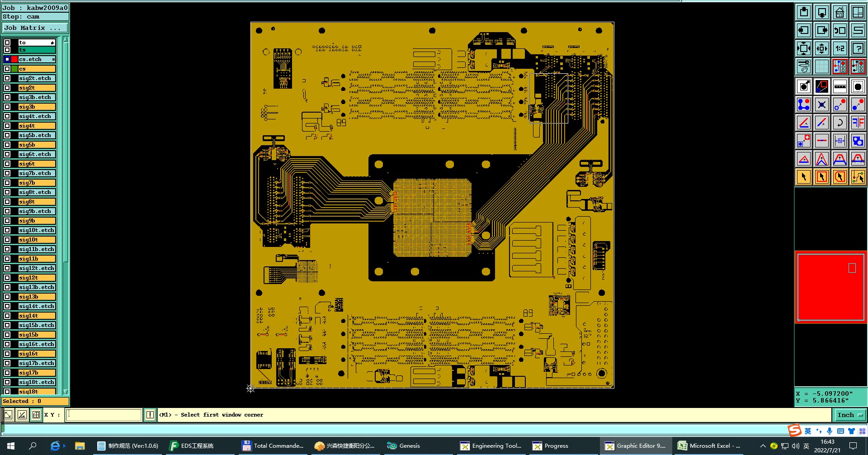The image size is (868, 455).
Task: Toggle checkbox for layer sig16t
Action: [x=7, y=354]
